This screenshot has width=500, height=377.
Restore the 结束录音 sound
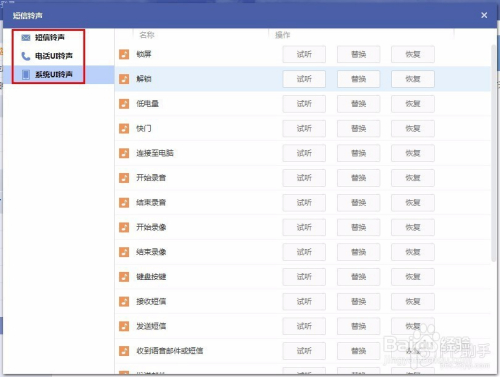point(413,203)
